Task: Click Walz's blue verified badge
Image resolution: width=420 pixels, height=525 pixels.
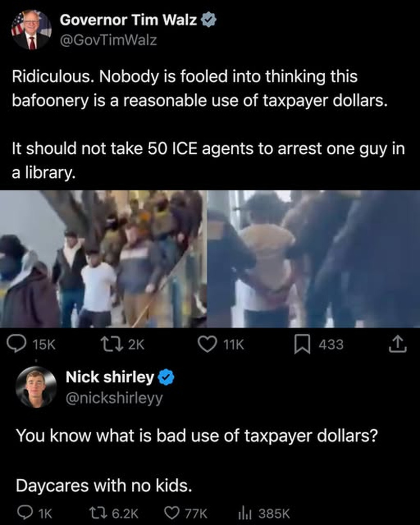Action: tap(208, 21)
